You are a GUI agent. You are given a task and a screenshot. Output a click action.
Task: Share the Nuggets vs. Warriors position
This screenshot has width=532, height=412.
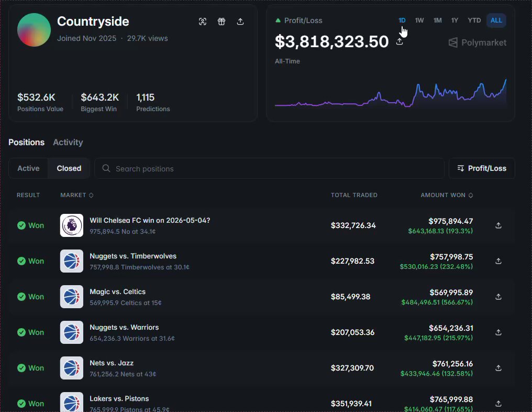[498, 332]
